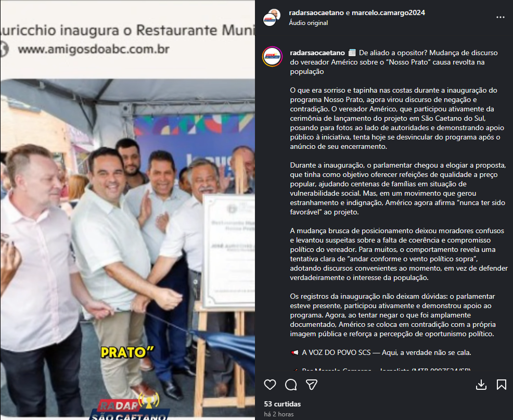Click the www.amigosdoabc.com.br text in video
Screen dimensions: 513x420
coord(94,49)
